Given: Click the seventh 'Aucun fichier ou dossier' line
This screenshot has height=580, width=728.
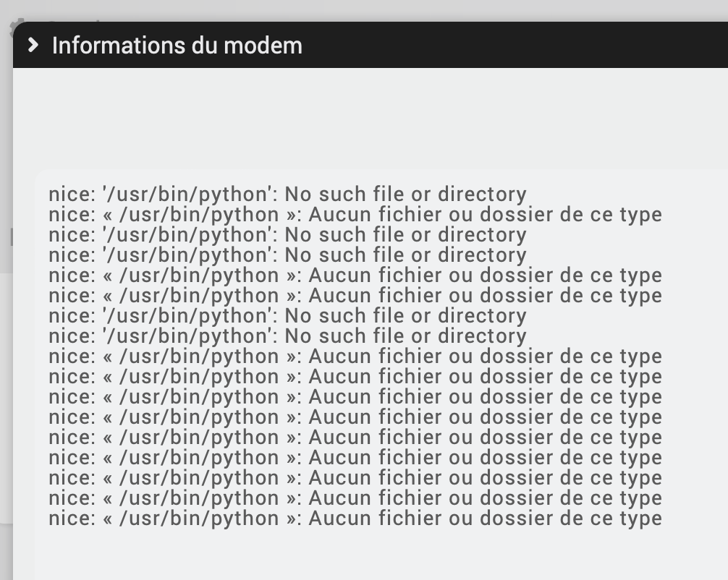Looking at the screenshot, I should [x=355, y=417].
